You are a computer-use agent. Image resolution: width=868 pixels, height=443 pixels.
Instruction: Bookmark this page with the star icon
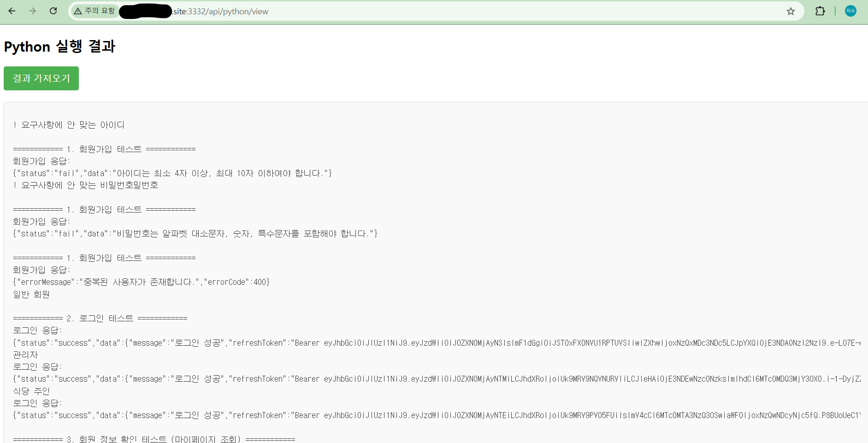point(791,11)
